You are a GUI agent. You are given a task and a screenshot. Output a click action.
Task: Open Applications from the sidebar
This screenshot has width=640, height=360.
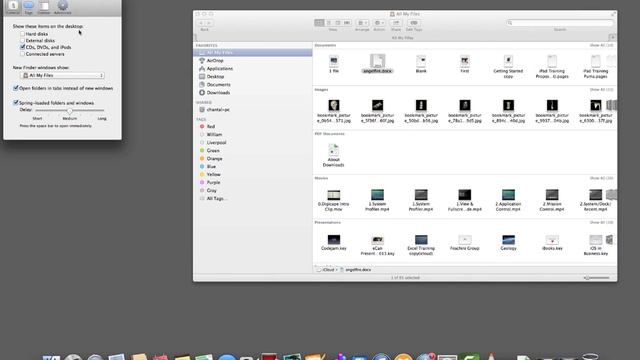coord(253,69)
